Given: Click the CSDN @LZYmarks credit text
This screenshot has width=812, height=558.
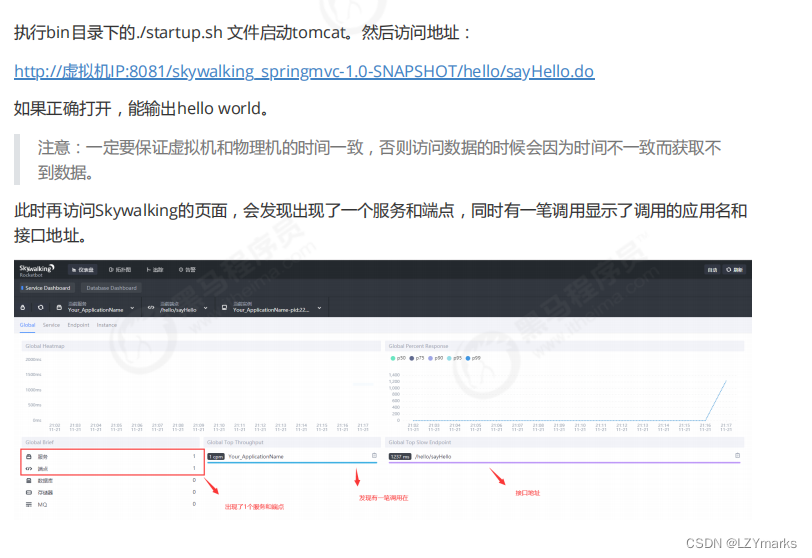Looking at the screenshot, I should coord(741,543).
